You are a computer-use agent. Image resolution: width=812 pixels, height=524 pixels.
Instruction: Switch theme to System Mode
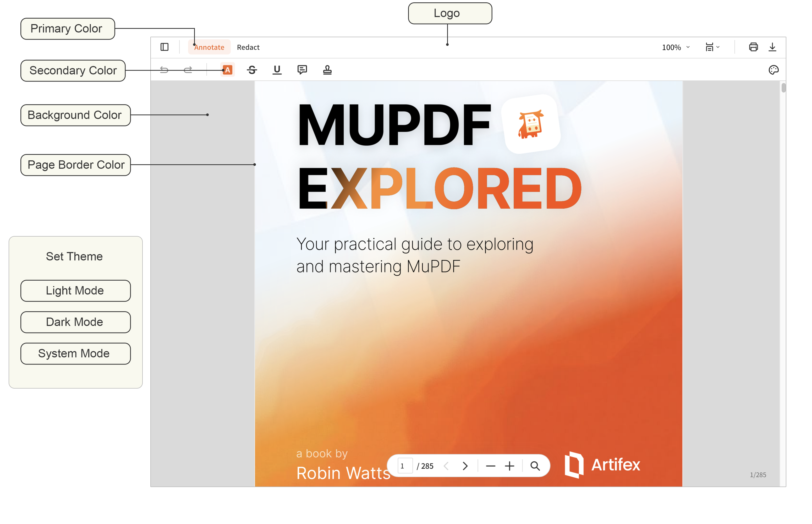tap(75, 353)
